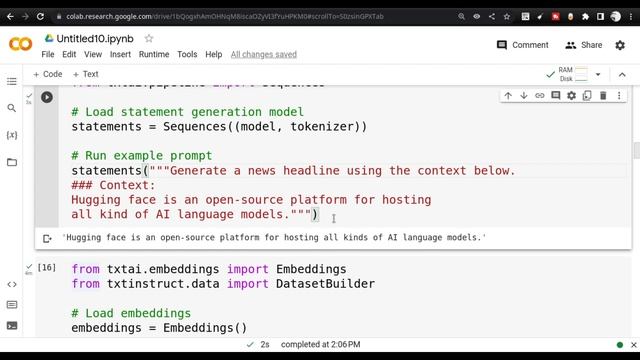The width and height of the screenshot is (640, 360).
Task: Move the cell down
Action: (524, 96)
